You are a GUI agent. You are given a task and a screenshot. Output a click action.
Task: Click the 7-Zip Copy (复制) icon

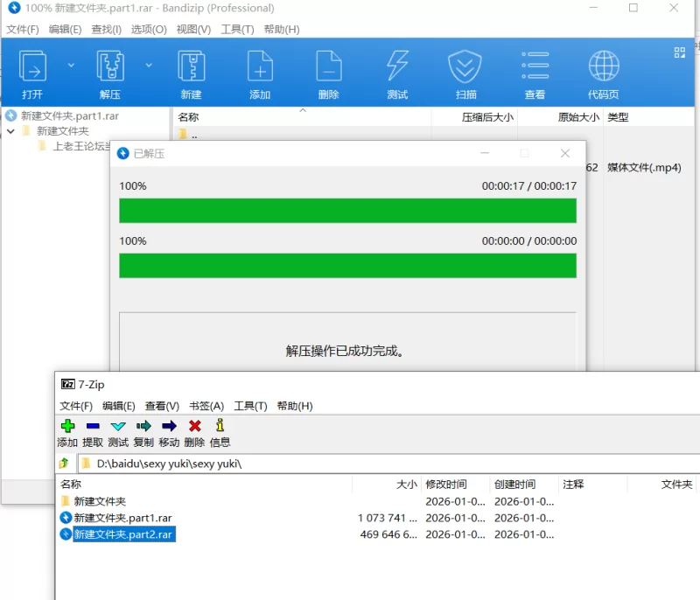[x=143, y=426]
